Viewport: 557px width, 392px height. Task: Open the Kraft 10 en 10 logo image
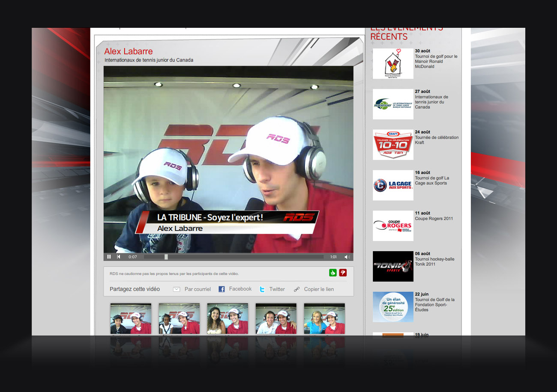tap(393, 145)
